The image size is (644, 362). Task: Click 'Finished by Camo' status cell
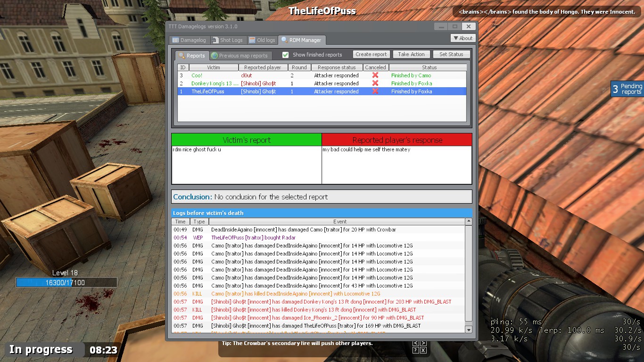[x=411, y=75]
